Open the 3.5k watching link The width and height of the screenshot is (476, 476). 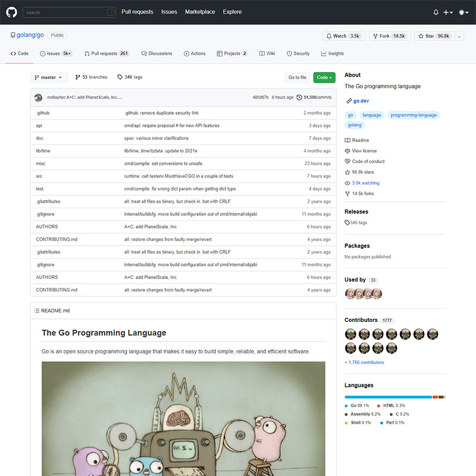click(x=362, y=183)
